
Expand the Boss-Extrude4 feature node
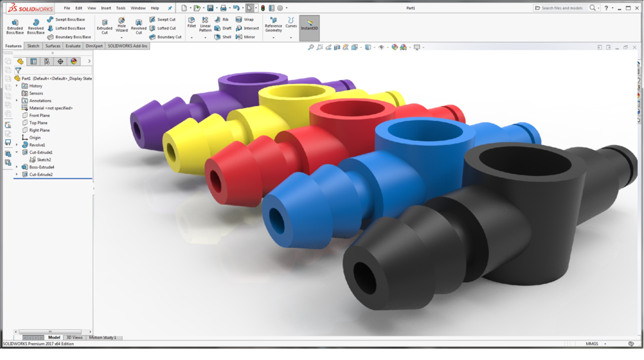[x=17, y=167]
